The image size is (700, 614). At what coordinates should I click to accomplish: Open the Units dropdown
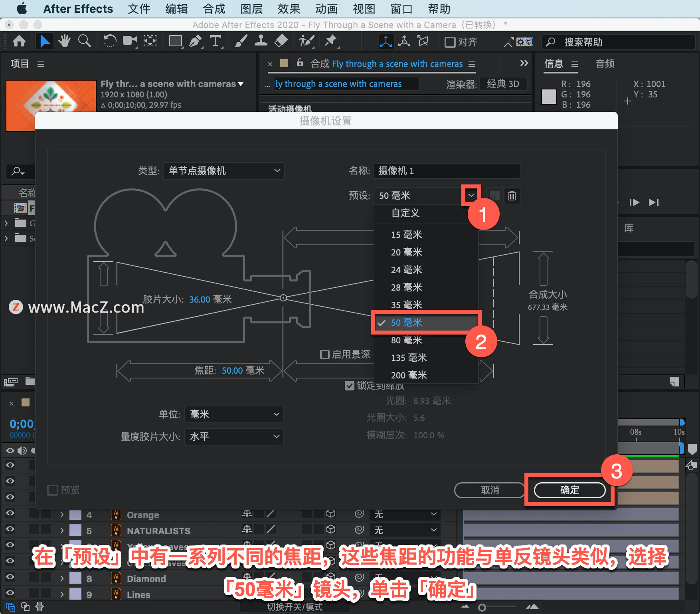[234, 414]
